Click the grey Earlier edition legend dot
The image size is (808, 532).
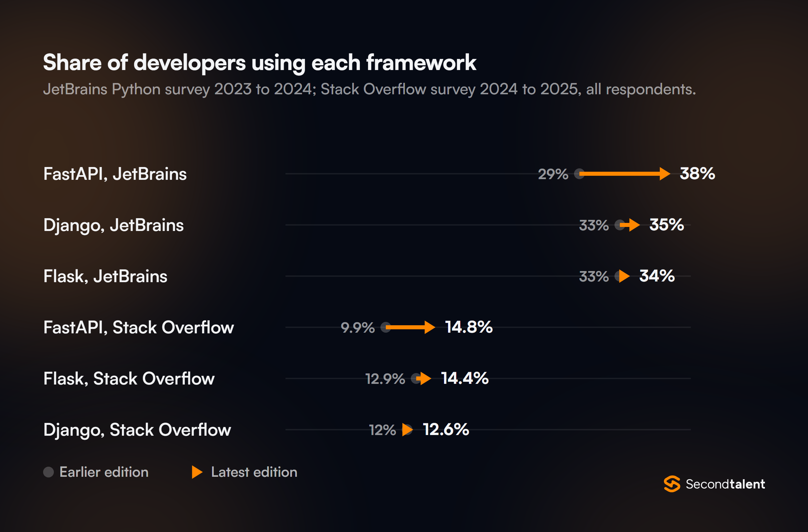click(x=48, y=472)
